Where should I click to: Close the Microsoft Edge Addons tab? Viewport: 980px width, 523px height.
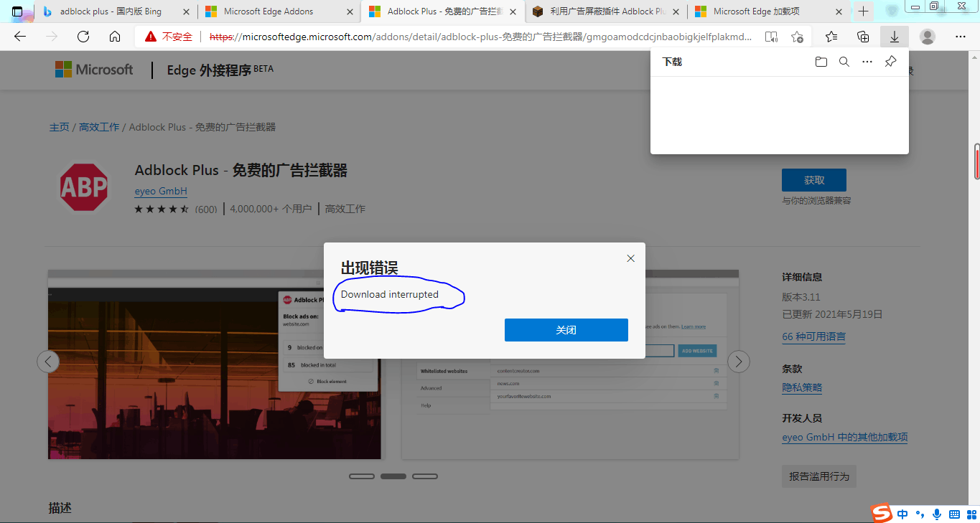[x=350, y=11]
